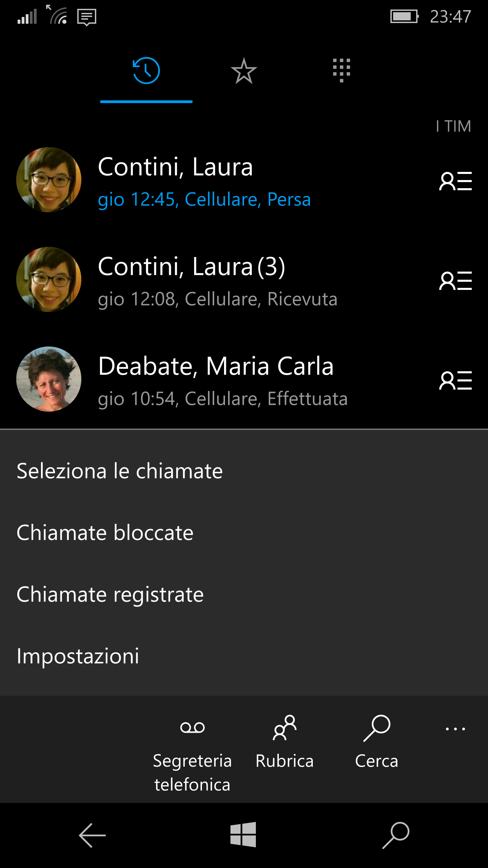Open "Chiamate bloccate" from the menu
The width and height of the screenshot is (488, 868).
pyautogui.click(x=105, y=533)
